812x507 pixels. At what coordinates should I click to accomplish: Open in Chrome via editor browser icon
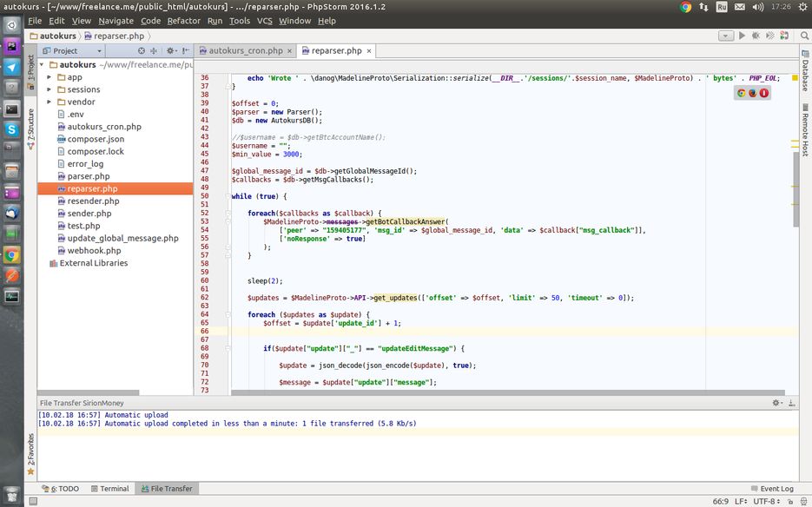741,93
